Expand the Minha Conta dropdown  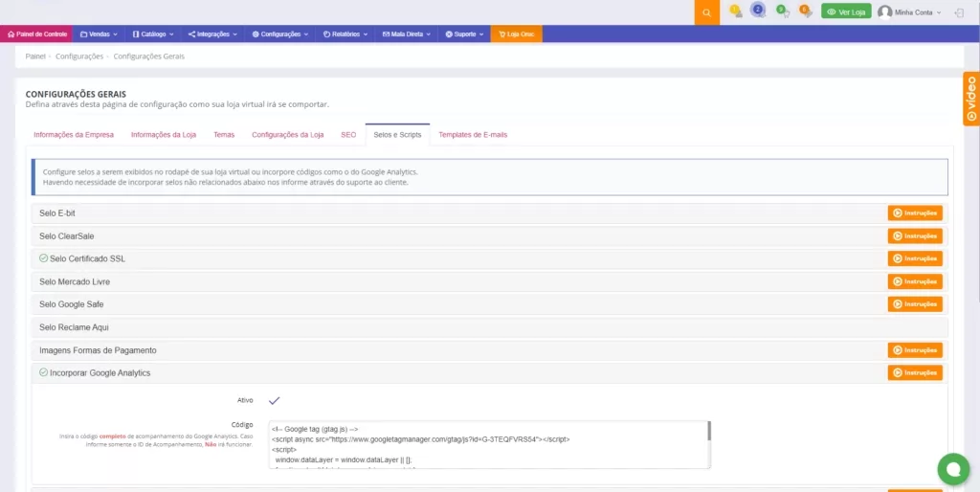(917, 12)
